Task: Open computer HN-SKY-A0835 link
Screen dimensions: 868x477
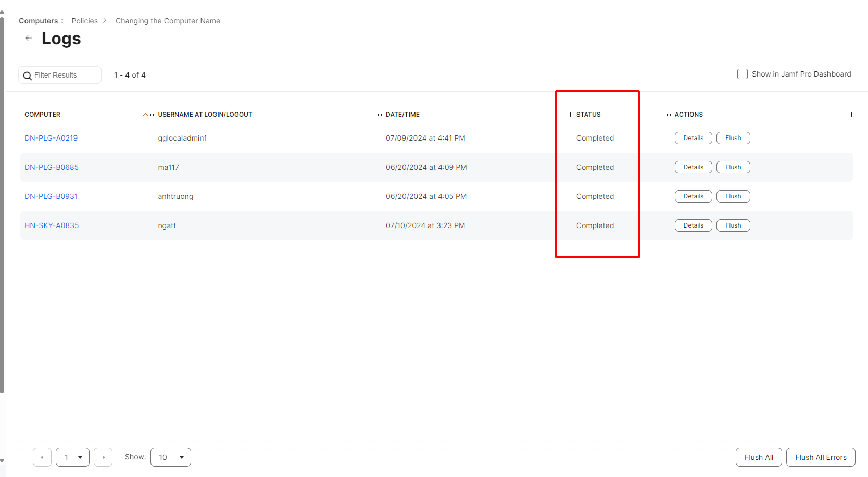Action: coord(52,225)
